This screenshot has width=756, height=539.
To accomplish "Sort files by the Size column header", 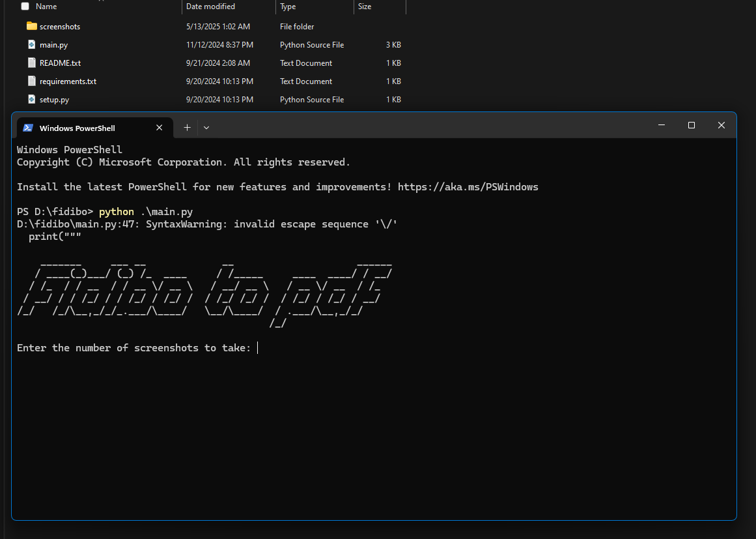I will (363, 6).
